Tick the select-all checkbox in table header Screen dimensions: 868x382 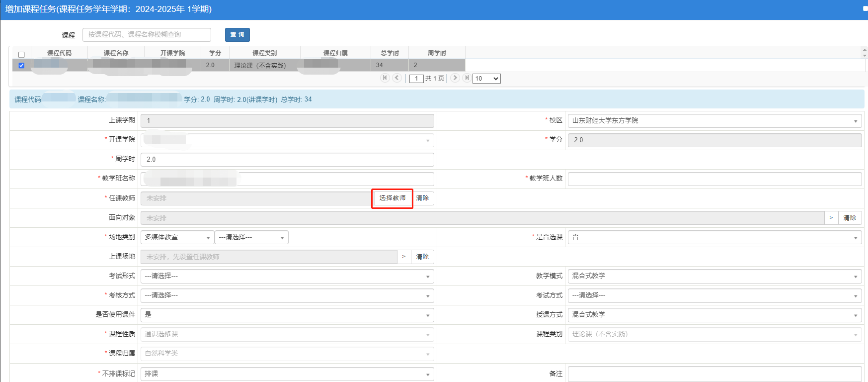21,55
